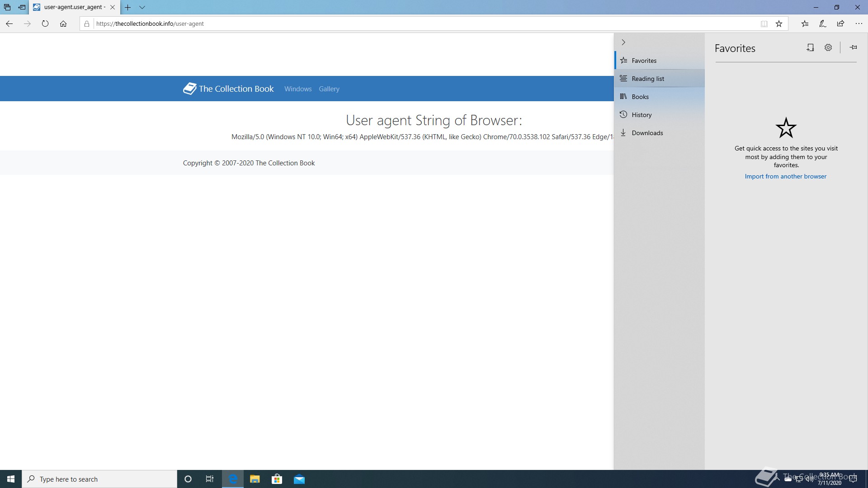Viewport: 868px width, 488px height.
Task: Go to Home page icon
Action: pyautogui.click(x=63, y=23)
